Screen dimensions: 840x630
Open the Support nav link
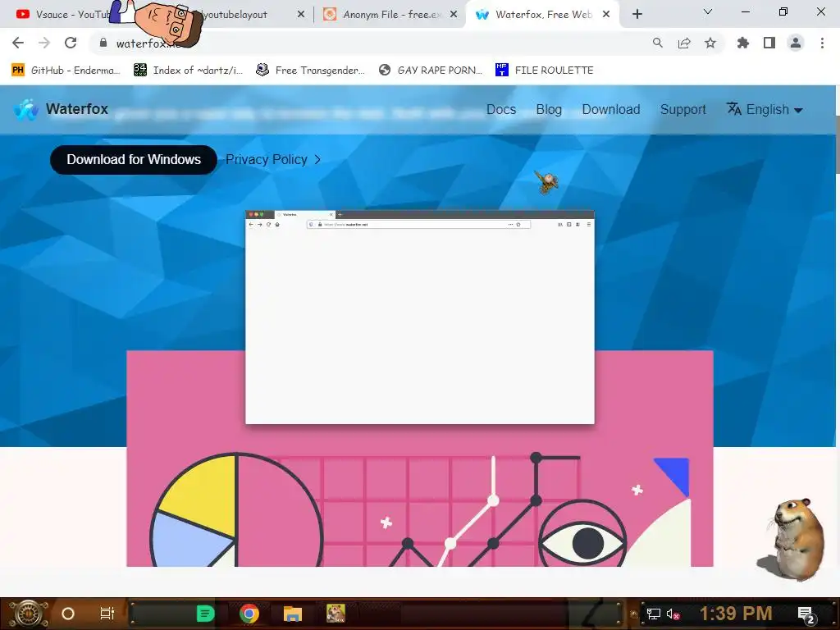tap(682, 109)
